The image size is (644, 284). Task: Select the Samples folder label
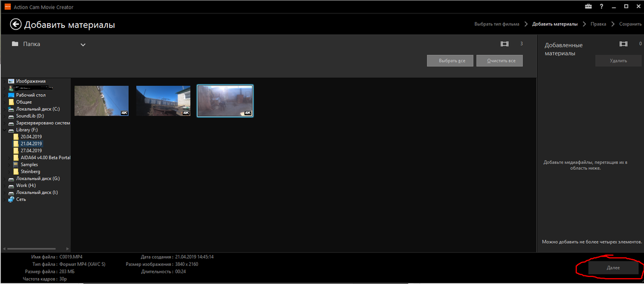tap(29, 164)
